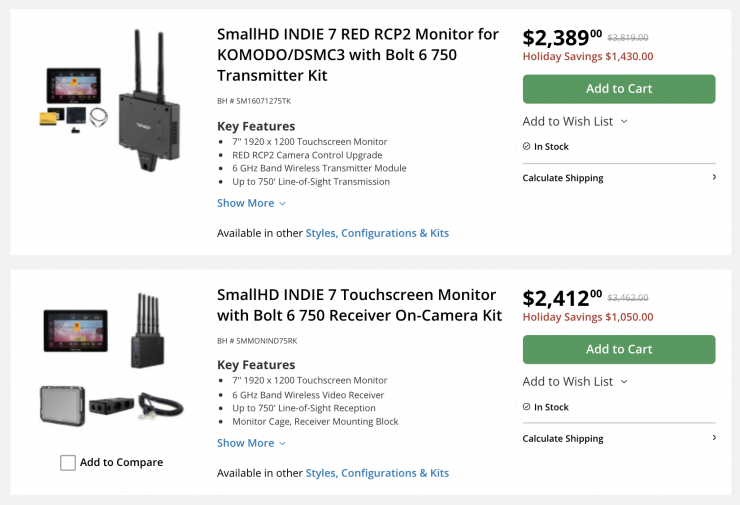Tick the Add to Compare checkbox
This screenshot has height=505, width=740.
68,463
